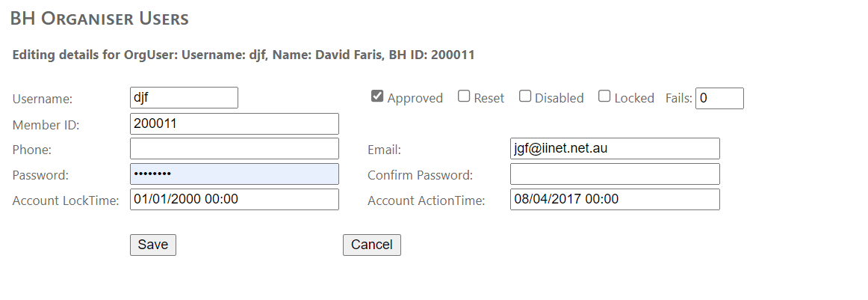Focus the Fails count input box

[719, 98]
